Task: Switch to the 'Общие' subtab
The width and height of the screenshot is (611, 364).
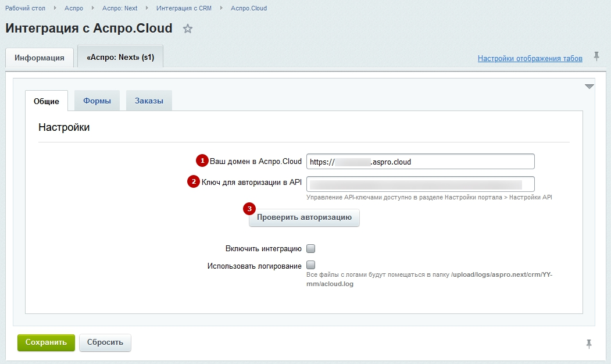Action: 47,101
